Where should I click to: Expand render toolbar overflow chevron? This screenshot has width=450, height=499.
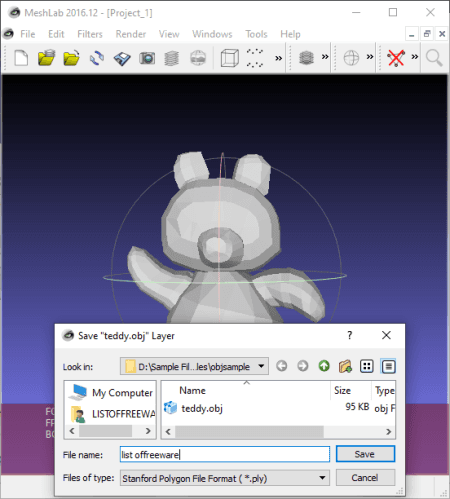point(278,58)
